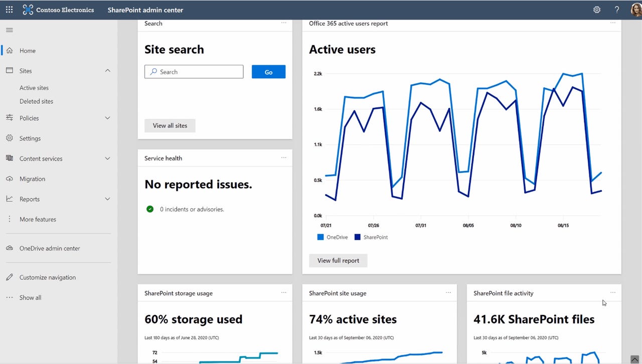Open the Site search card options menu
This screenshot has height=364, width=642.
pos(284,23)
